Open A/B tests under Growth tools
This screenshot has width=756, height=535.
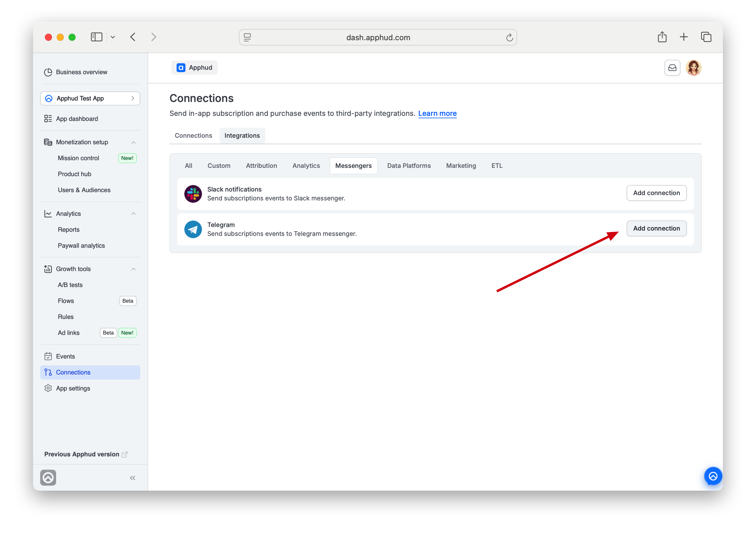tap(70, 285)
